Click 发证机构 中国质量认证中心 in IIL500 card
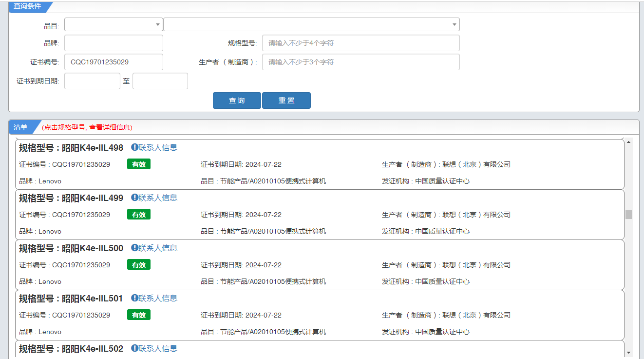The height and width of the screenshot is (359, 644). (426, 281)
